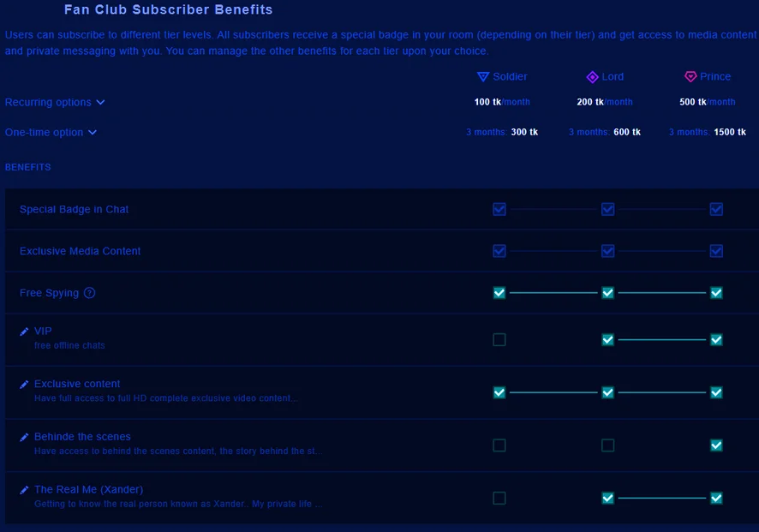Image resolution: width=759 pixels, height=532 pixels.
Task: Click the Lord tier diamond badge icon
Action: (593, 77)
